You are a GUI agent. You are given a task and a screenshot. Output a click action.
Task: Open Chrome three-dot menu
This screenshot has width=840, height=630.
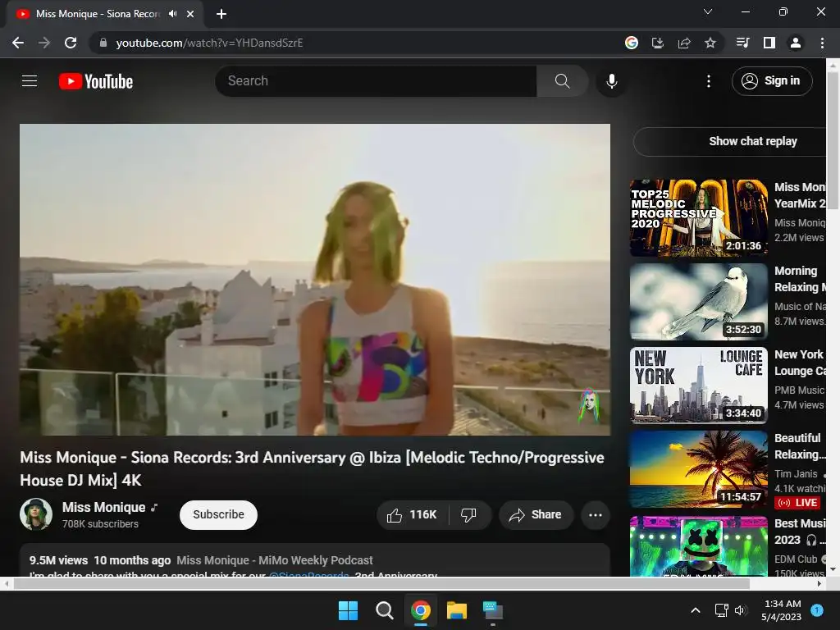click(x=822, y=43)
